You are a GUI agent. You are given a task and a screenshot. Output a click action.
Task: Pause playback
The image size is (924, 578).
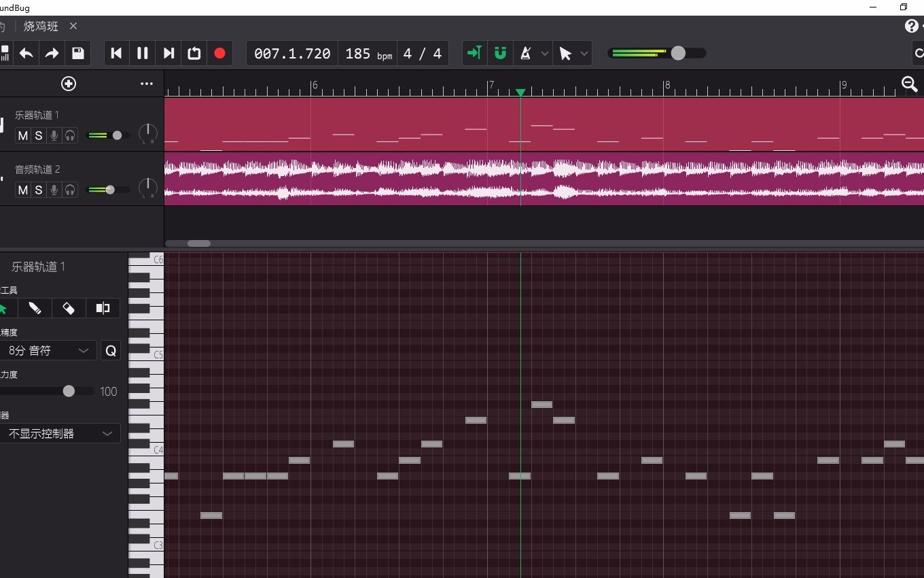coord(142,53)
